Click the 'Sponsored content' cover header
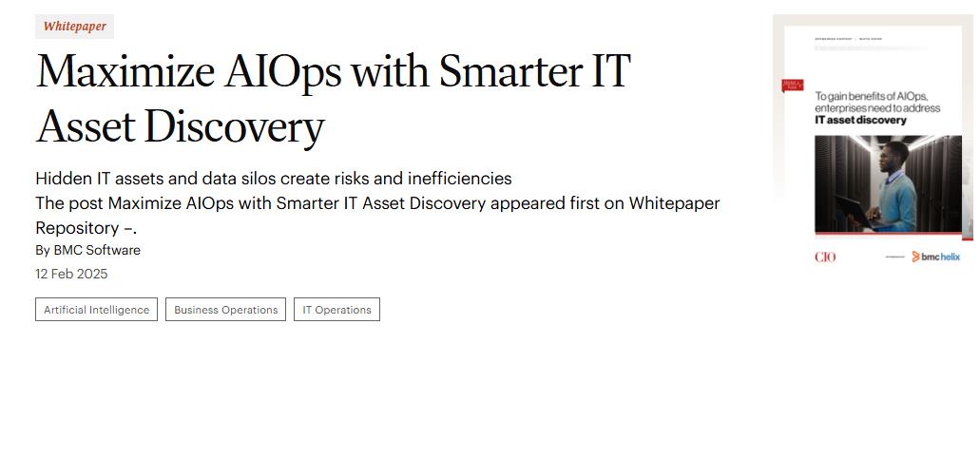 [835, 39]
